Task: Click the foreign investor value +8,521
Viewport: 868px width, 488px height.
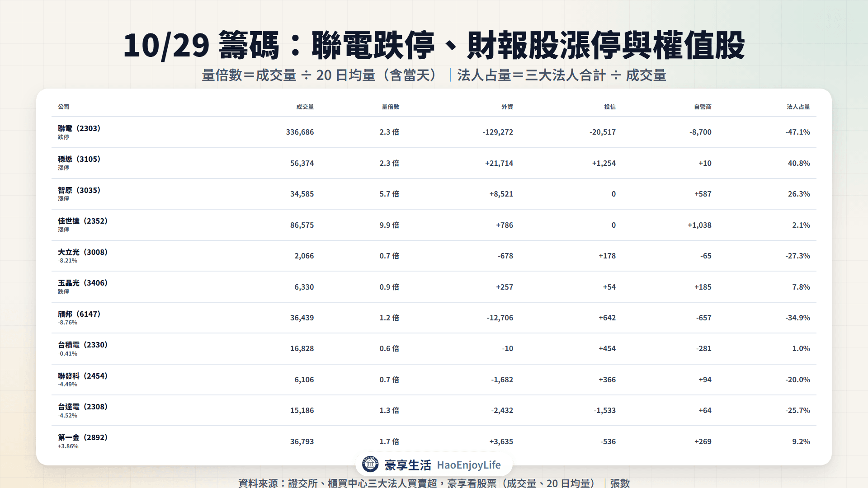Action: [501, 194]
